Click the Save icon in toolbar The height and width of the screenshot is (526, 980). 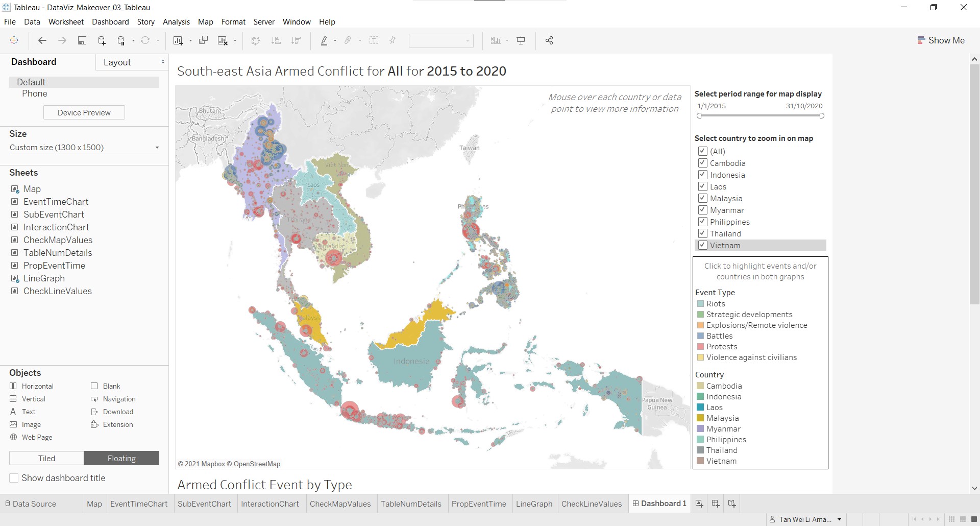coord(82,40)
